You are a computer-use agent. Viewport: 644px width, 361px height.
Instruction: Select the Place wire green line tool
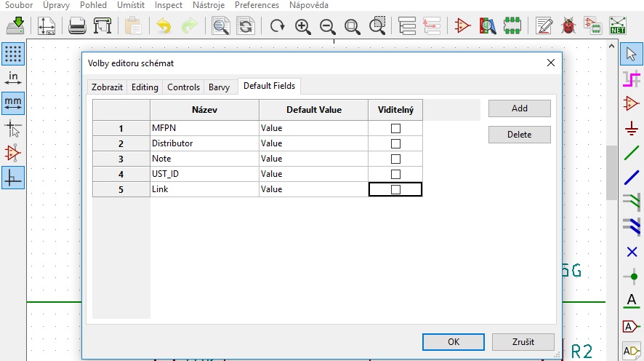[x=631, y=153]
